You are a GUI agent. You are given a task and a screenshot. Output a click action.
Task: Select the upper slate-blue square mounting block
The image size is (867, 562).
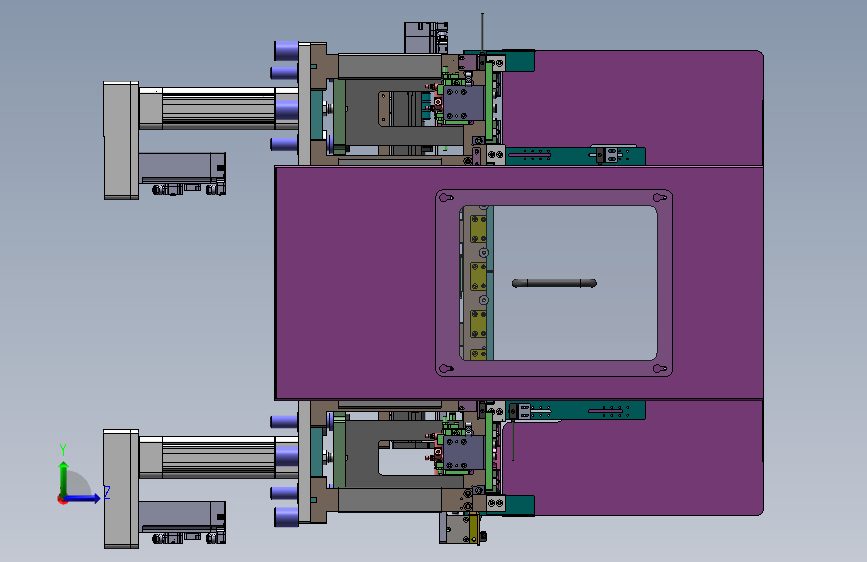tap(464, 103)
